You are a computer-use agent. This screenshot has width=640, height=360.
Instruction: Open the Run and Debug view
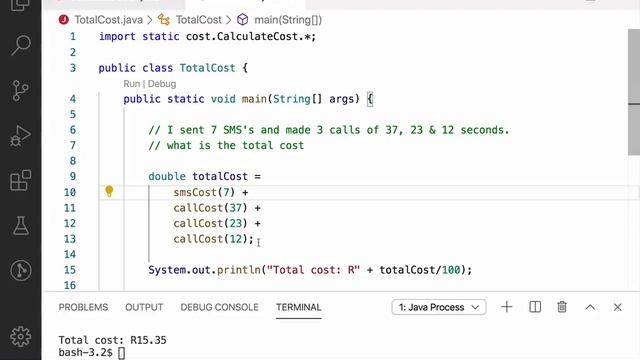20,136
